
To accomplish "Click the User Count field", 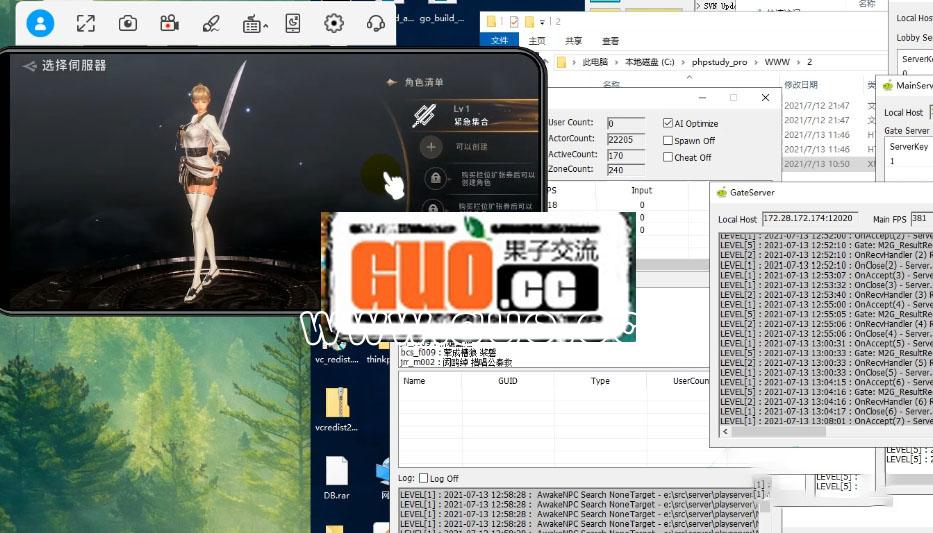I will [625, 123].
